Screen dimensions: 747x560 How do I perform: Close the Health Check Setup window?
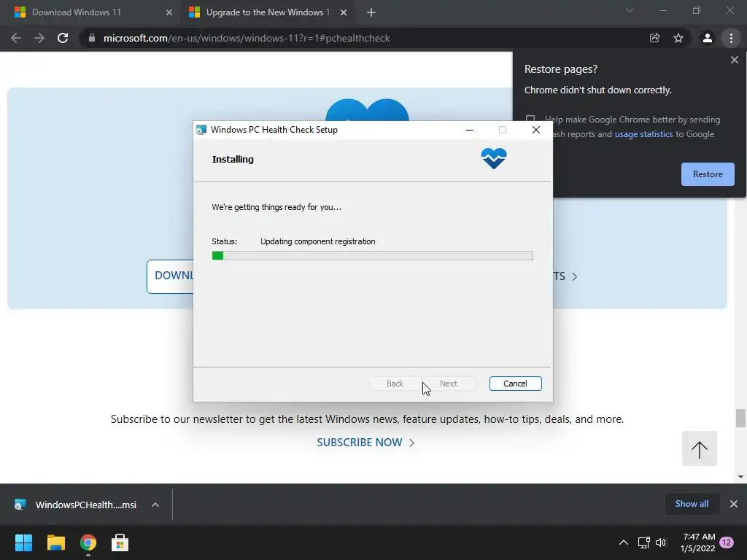click(536, 130)
